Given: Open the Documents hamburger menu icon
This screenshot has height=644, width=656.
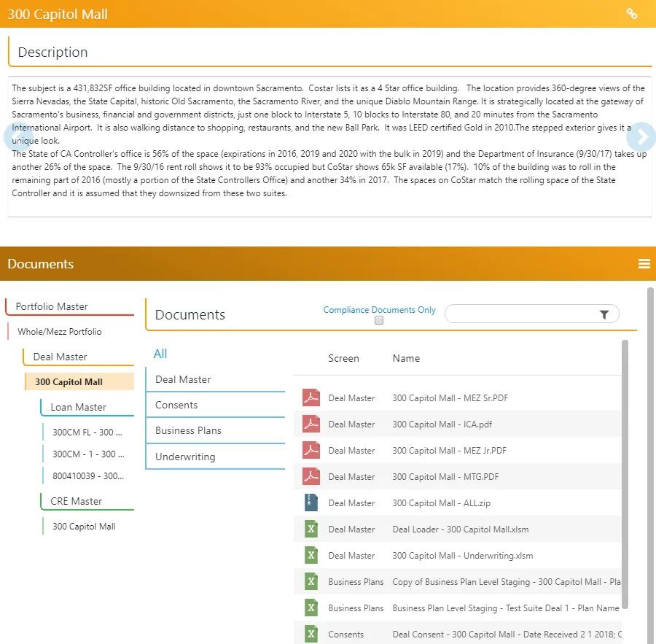Looking at the screenshot, I should (644, 264).
